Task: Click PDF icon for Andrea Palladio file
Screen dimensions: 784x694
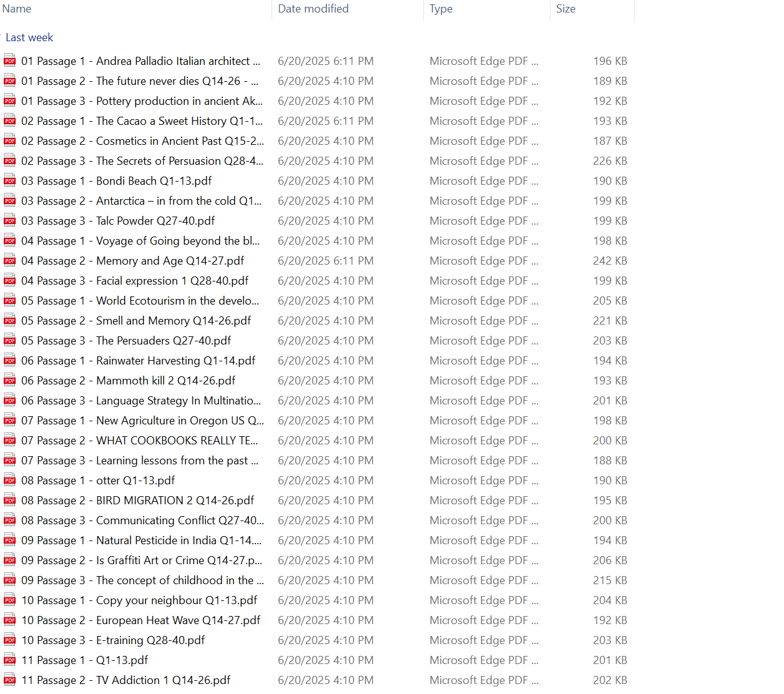Action: click(x=10, y=61)
